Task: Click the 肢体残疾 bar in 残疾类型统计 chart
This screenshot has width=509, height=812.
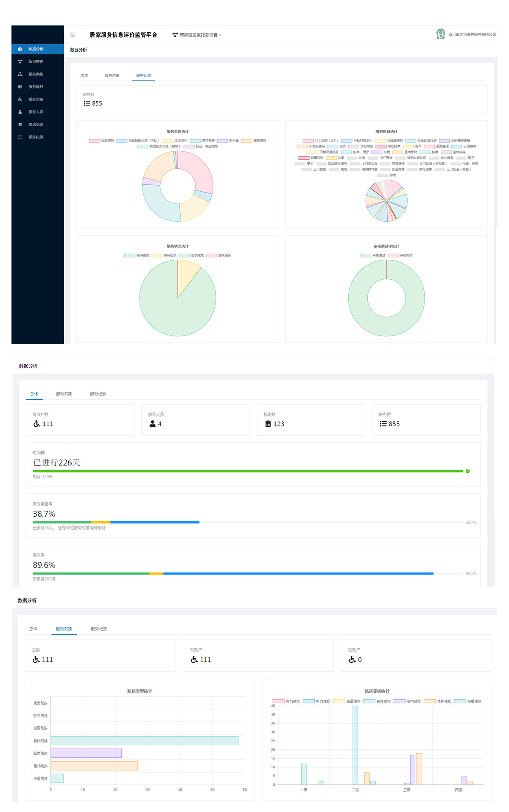Action: (144, 740)
